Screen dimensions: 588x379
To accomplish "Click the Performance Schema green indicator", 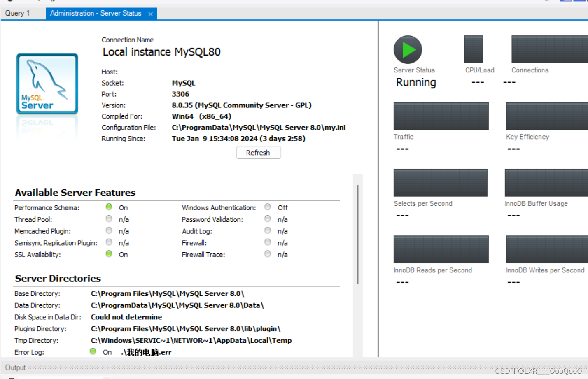I will click(109, 207).
